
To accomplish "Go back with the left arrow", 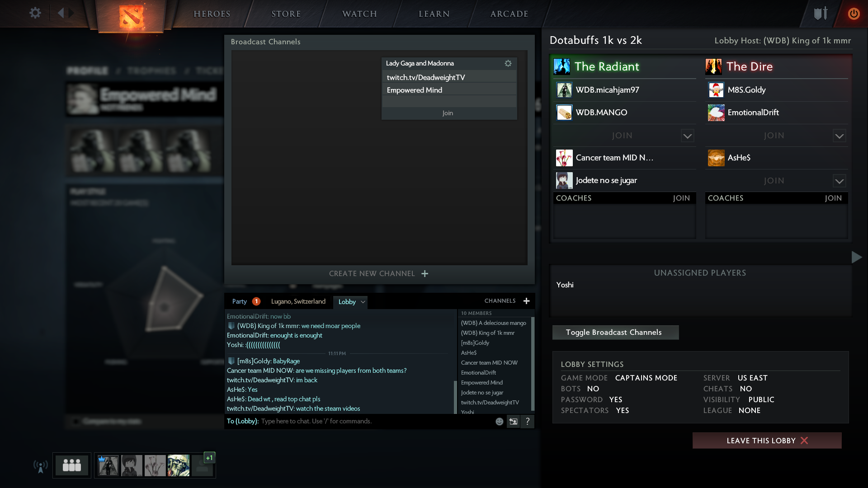I will coord(61,13).
